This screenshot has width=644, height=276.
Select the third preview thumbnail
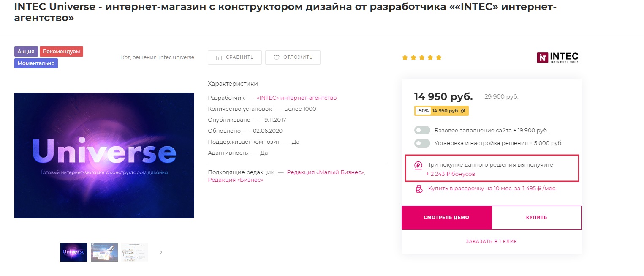pos(135,252)
